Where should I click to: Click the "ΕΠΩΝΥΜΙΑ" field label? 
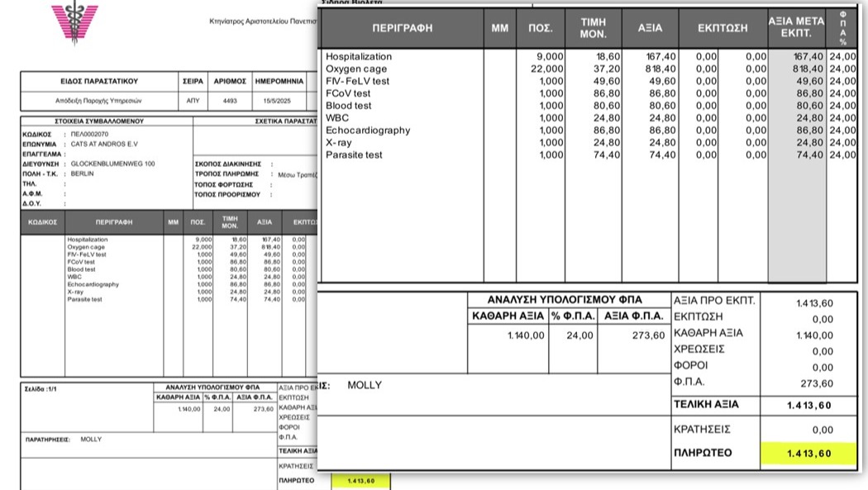[40, 145]
